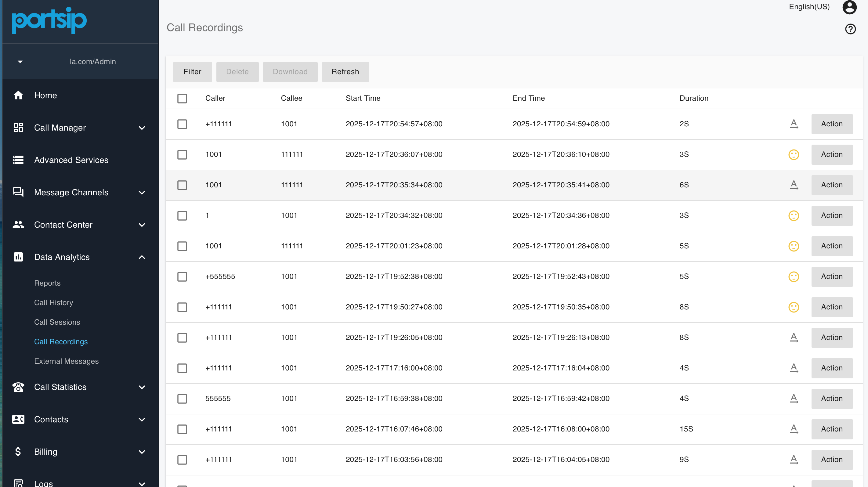Screen dimensions: 868x487
Task: Click smiley sentiment icon for the 20:36:07 recording
Action: tap(794, 155)
